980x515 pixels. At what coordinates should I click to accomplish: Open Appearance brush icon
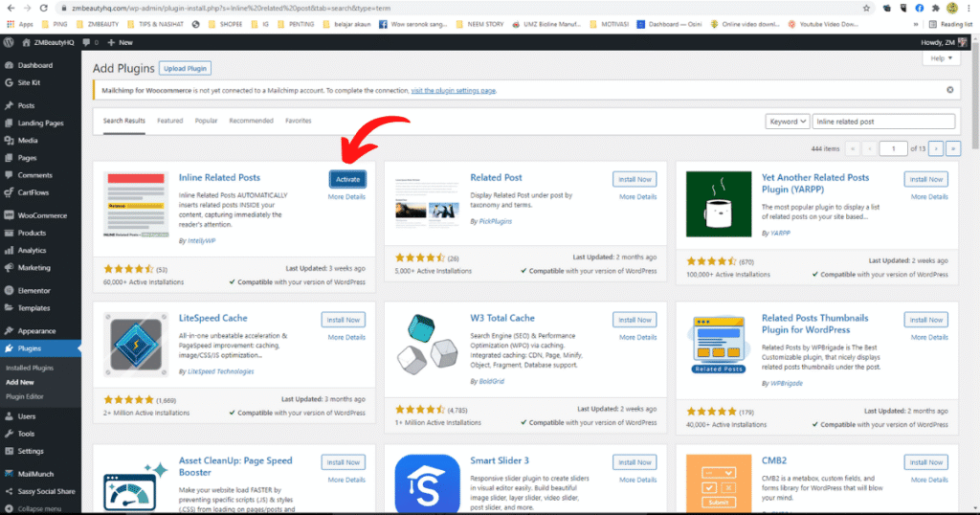[9, 331]
